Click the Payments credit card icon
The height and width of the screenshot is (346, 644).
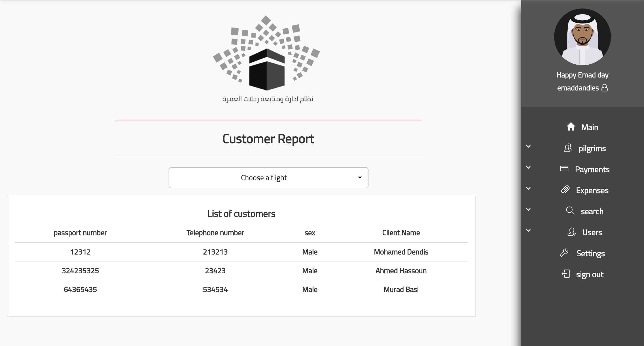point(564,169)
